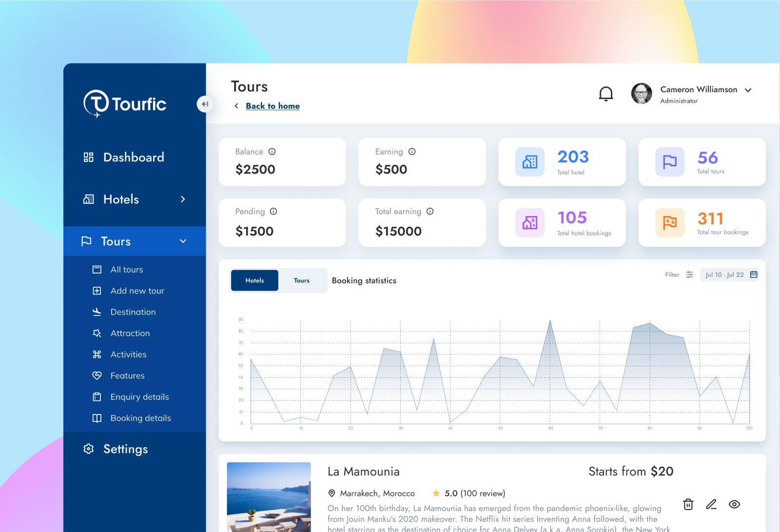780x532 pixels.
Task: Show La Mamounia listing preview with eye icon
Action: coord(735,505)
